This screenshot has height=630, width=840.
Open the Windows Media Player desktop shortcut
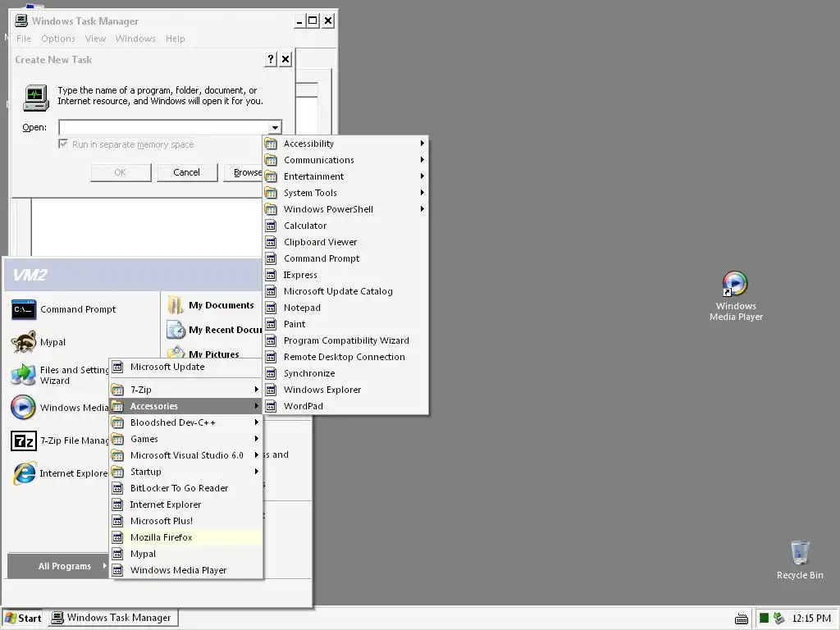735,283
